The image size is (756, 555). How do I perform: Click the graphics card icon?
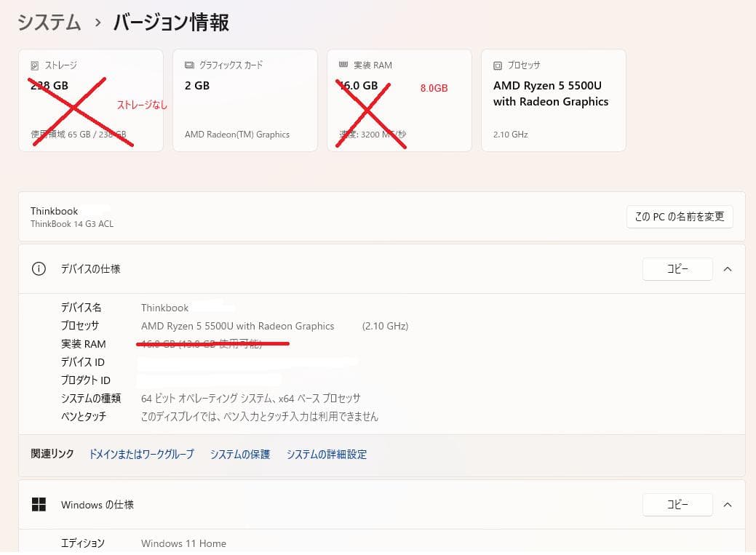point(189,65)
